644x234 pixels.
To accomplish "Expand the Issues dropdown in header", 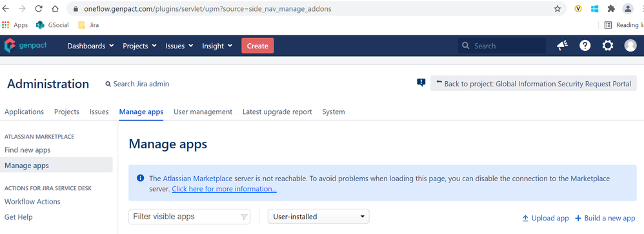I will tap(179, 46).
